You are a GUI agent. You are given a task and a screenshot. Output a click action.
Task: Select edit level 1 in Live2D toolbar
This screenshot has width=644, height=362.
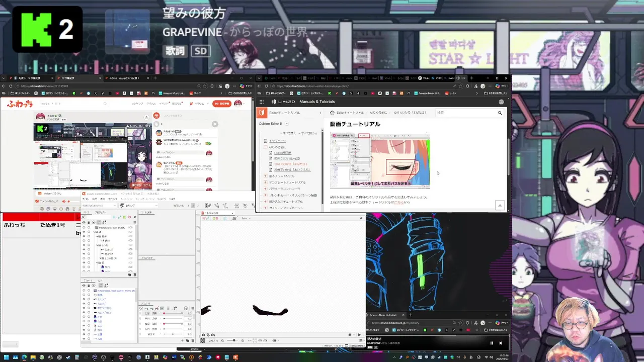coord(188,205)
